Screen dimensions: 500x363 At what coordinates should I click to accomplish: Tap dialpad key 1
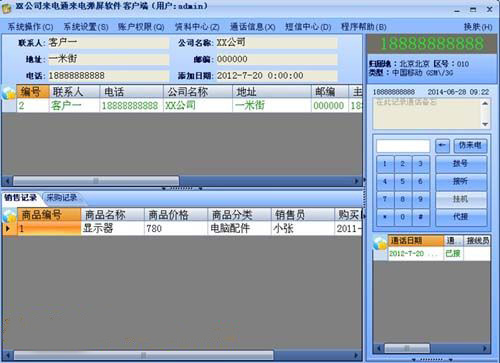(385, 164)
